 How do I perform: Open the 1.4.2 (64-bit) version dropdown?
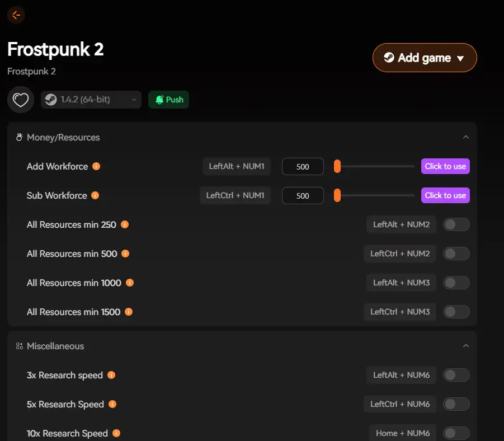(x=134, y=99)
